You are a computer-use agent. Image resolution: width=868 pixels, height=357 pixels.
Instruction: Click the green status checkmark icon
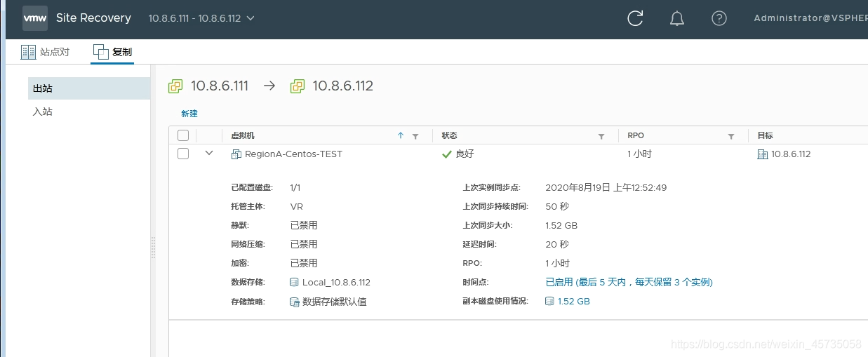[x=447, y=154]
